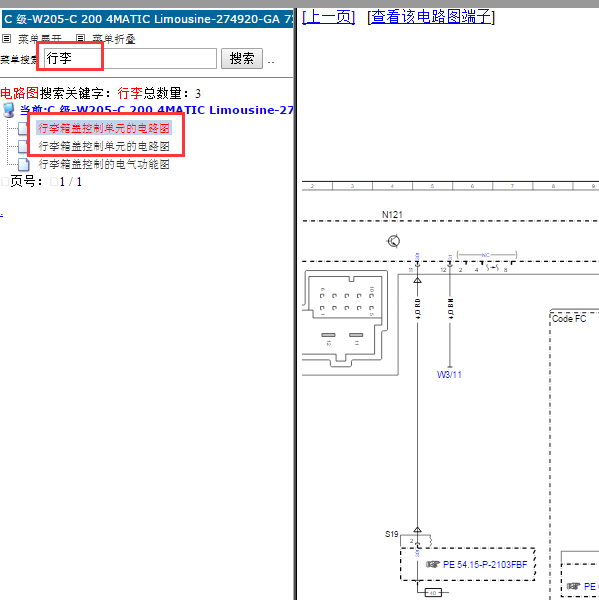Click document icon of first 行李箱盖控制单元的电路图 row
This screenshot has width=599, height=600.
pos(23,128)
